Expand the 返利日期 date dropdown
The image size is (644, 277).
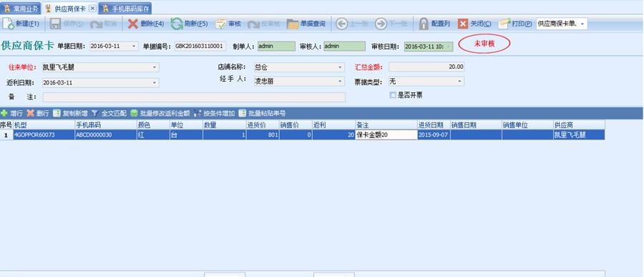pos(155,82)
